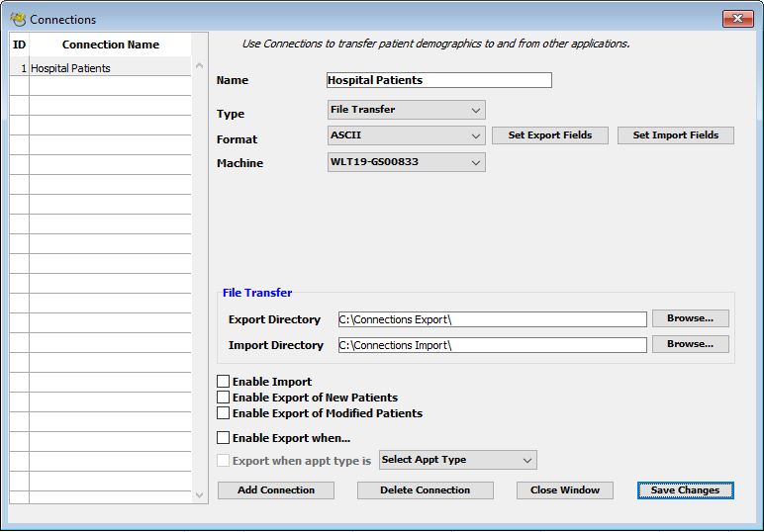
Task: Check Enable Export of New Patients
Action: click(224, 398)
